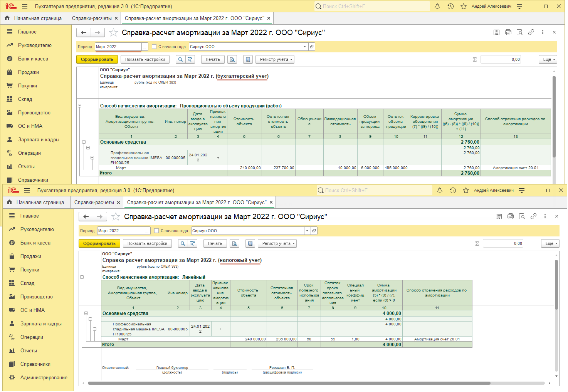Click 'Печать' button in top window
Image resolution: width=568 pixels, height=392 pixels.
coord(213,59)
